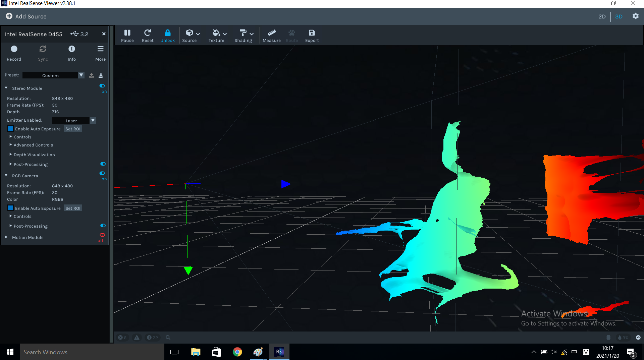Open the Preset dropdown
This screenshot has height=360, width=644.
pos(81,75)
